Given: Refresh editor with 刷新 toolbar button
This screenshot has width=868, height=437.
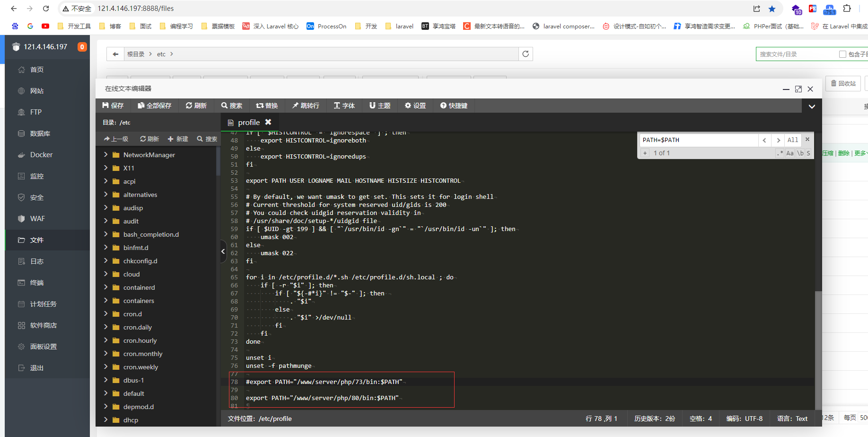Looking at the screenshot, I should [196, 106].
